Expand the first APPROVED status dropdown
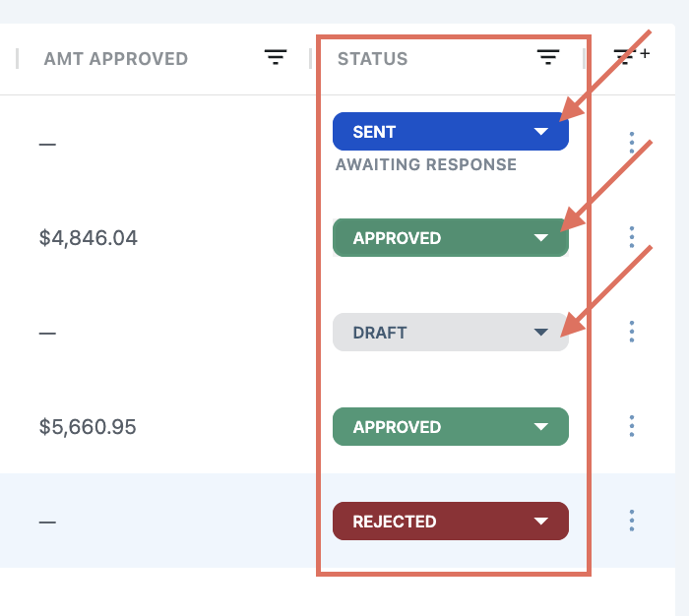This screenshot has width=689, height=616. coord(451,238)
